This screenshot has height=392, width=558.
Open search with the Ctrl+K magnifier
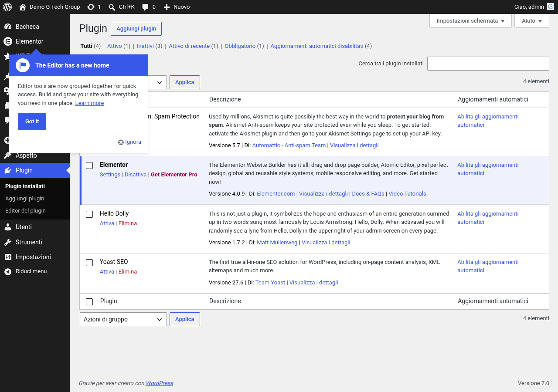click(112, 7)
